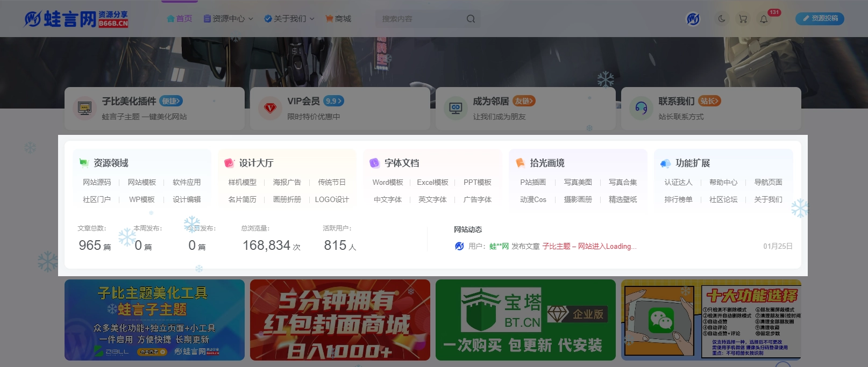Viewport: 868px width, 367px height.
Task: Open the 导航页面 link
Action: coord(769,182)
